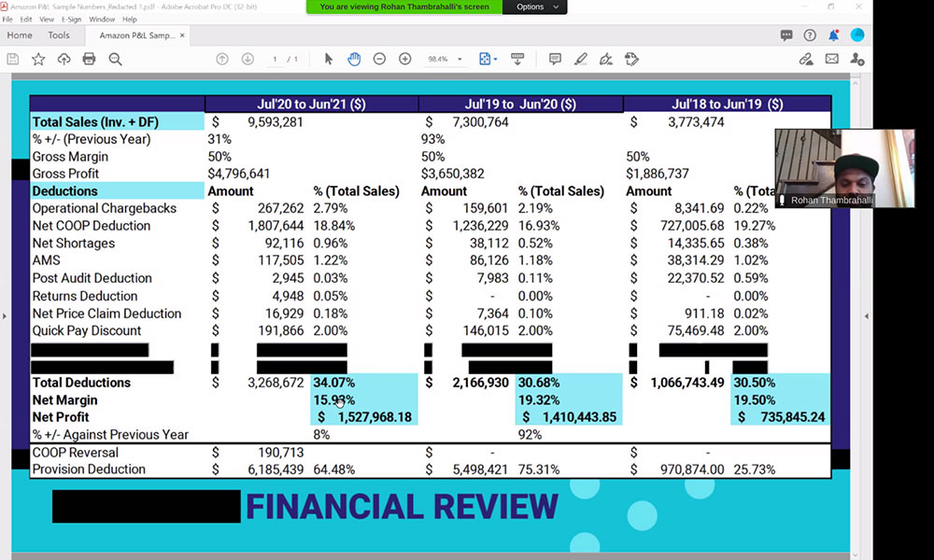Open the screen share Options dropdown
The image size is (934, 560).
(x=535, y=7)
